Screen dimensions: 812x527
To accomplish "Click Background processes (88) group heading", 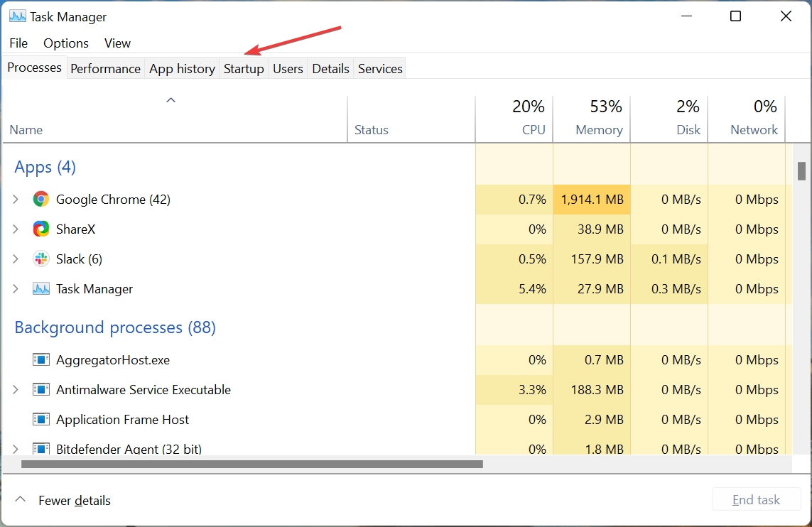I will (x=115, y=327).
